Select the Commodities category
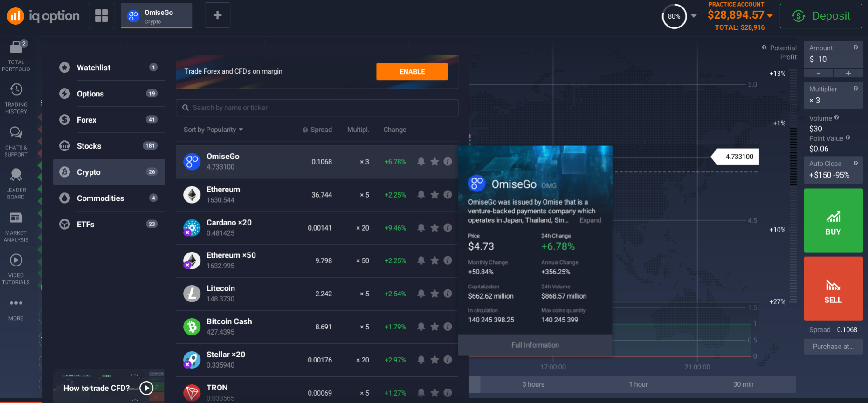This screenshot has height=403, width=868. 109,198
